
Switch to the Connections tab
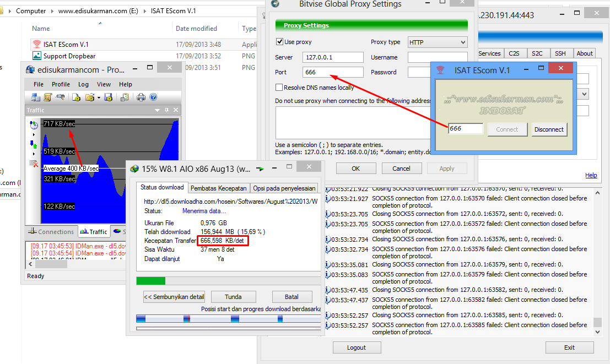pyautogui.click(x=51, y=231)
